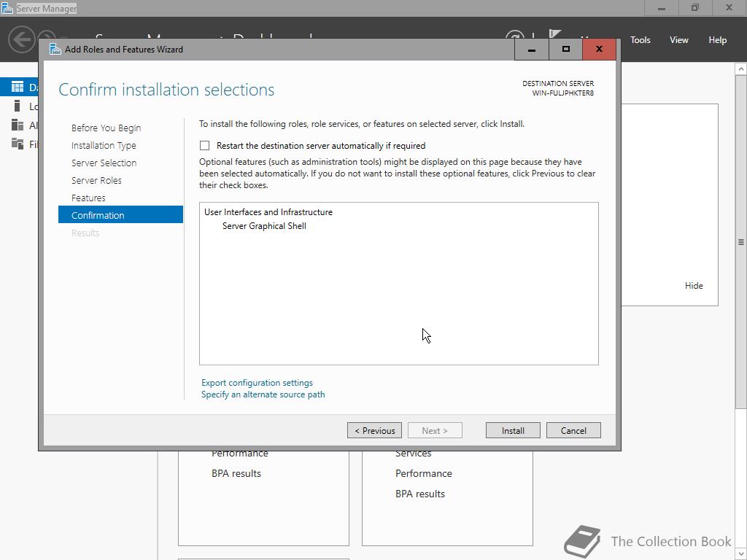Click the Local Server icon in sidebar

(18, 106)
